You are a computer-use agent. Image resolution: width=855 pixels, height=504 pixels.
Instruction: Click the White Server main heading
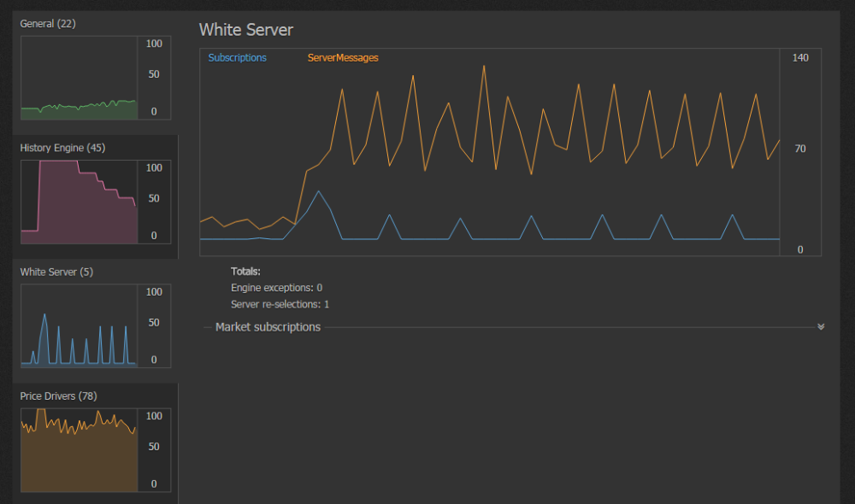click(x=246, y=29)
